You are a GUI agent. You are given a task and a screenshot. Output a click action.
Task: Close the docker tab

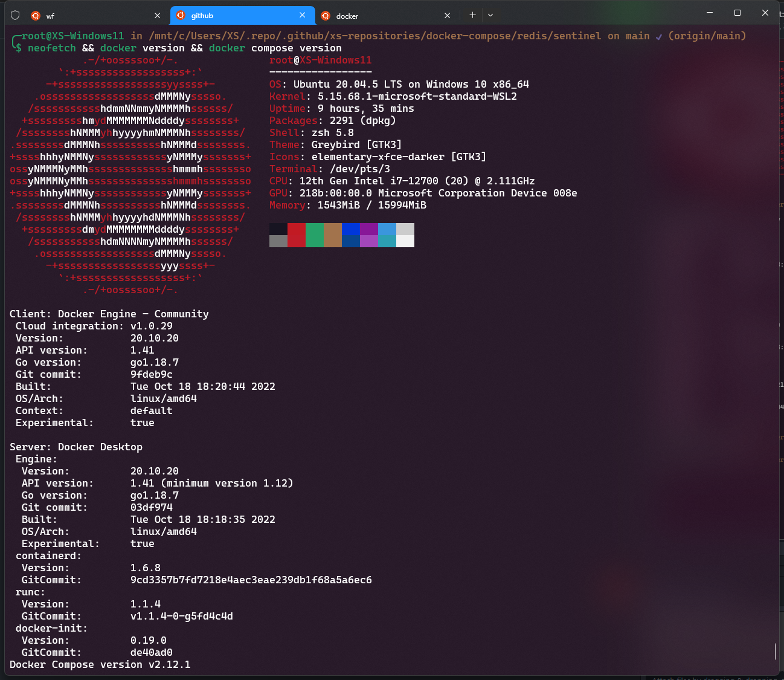click(x=448, y=16)
